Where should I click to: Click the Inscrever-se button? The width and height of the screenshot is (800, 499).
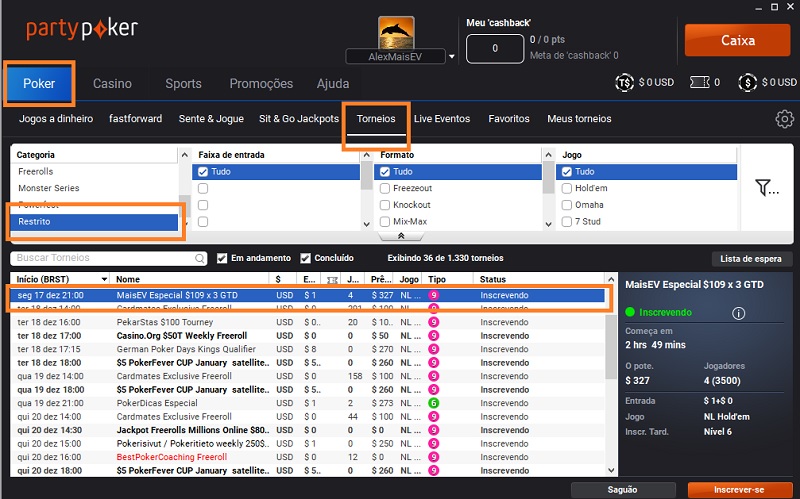[739, 490]
